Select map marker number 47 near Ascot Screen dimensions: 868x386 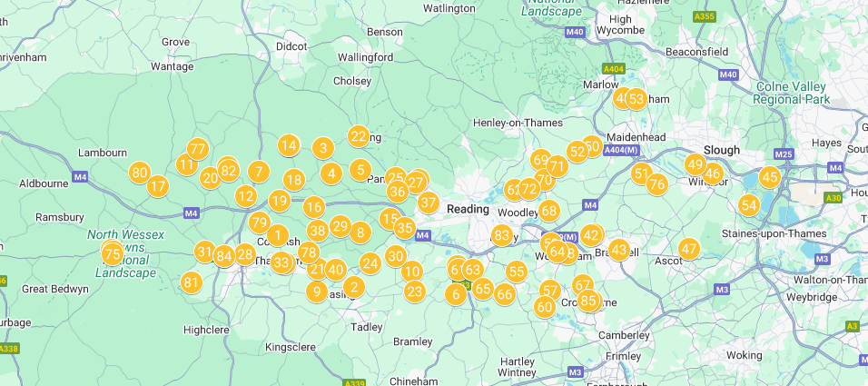pos(689,249)
